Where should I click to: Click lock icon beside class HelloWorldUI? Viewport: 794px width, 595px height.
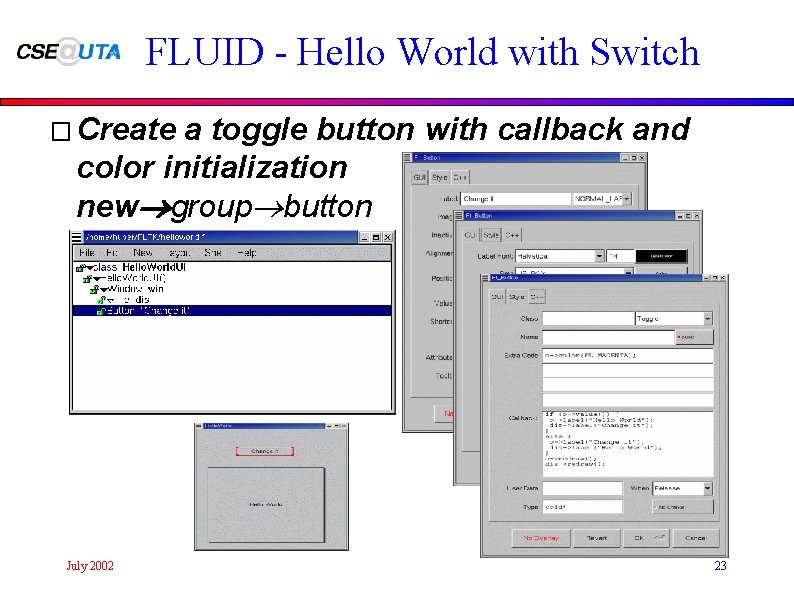click(x=80, y=267)
